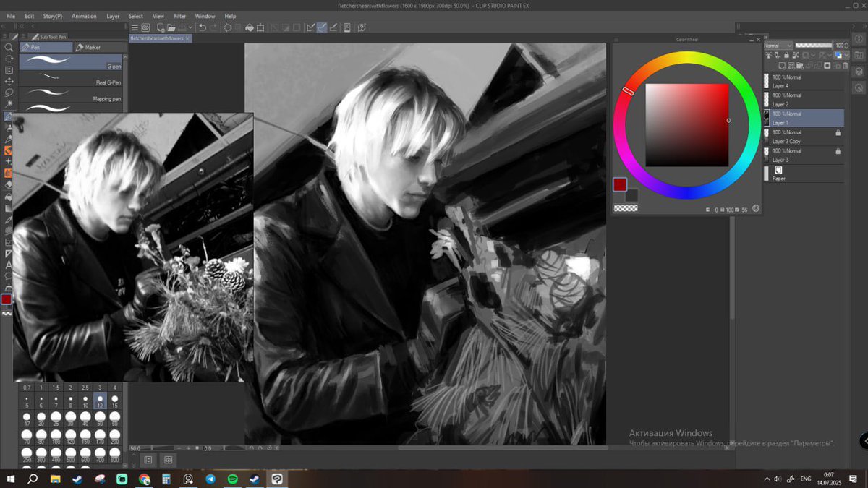The image size is (868, 488).
Task: Show hidden system tray icons chevron
Action: pyautogui.click(x=767, y=479)
